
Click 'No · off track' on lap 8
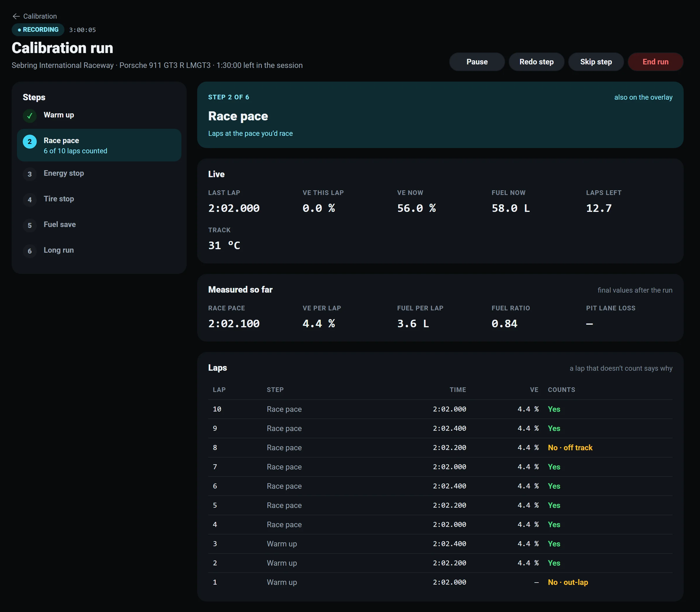(570, 448)
